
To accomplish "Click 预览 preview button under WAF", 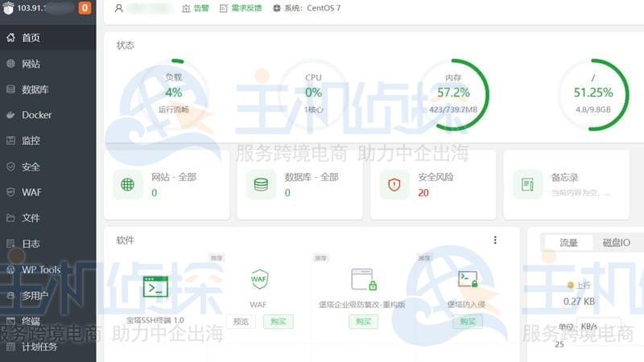I will click(x=241, y=321).
